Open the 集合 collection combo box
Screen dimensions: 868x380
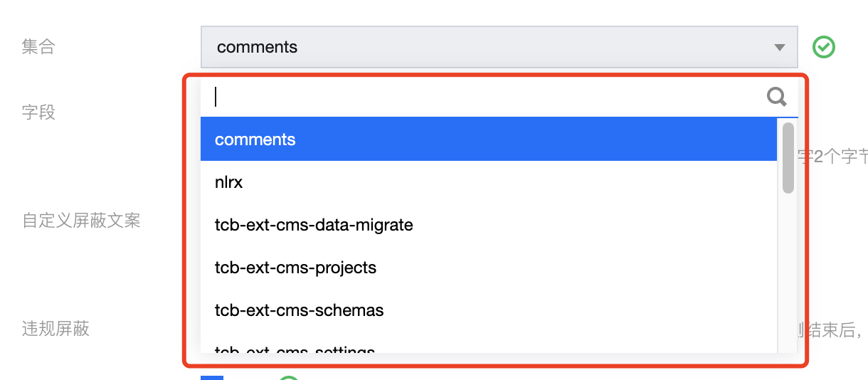[x=491, y=48]
